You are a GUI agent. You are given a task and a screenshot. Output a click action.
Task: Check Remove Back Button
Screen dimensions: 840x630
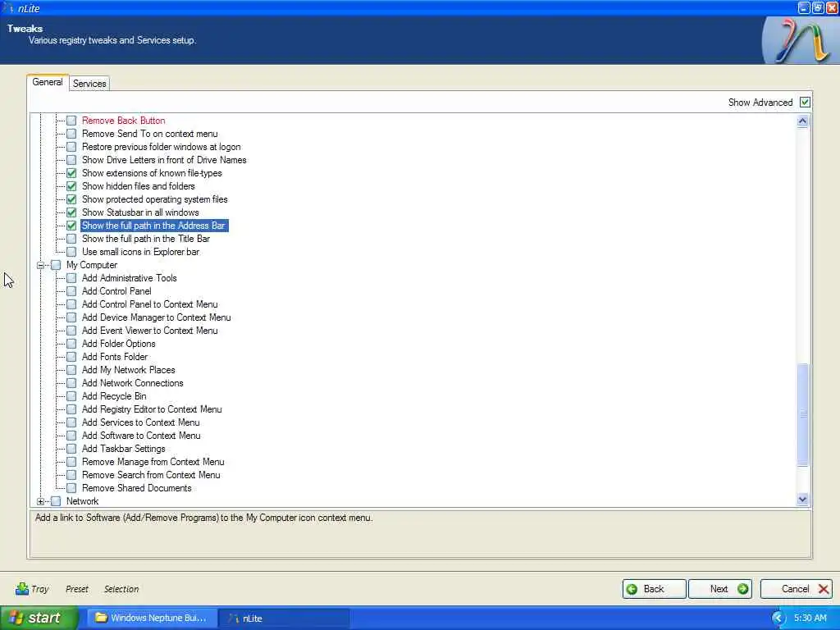pos(71,121)
